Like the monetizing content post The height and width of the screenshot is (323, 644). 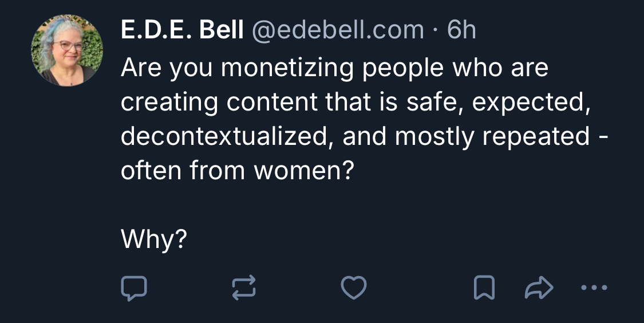pyautogui.click(x=354, y=287)
